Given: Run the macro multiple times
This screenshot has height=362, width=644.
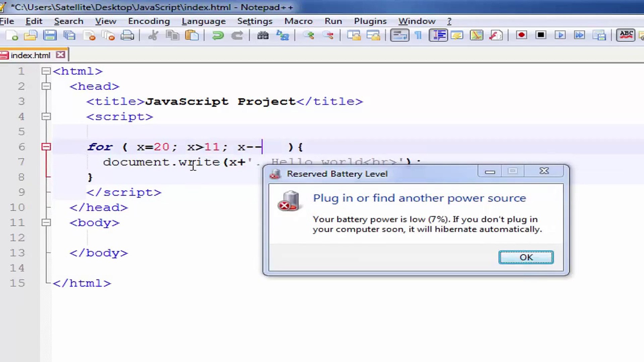Looking at the screenshot, I should point(579,35).
